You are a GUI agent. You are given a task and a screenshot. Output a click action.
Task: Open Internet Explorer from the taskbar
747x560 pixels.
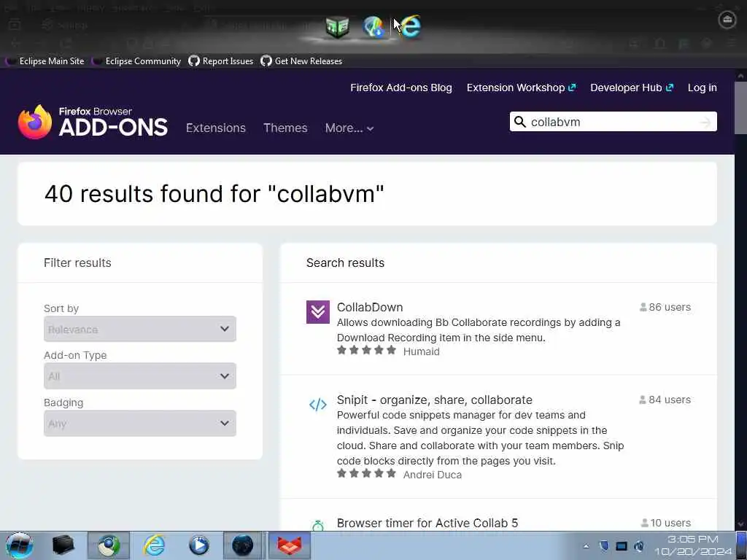coord(154,545)
